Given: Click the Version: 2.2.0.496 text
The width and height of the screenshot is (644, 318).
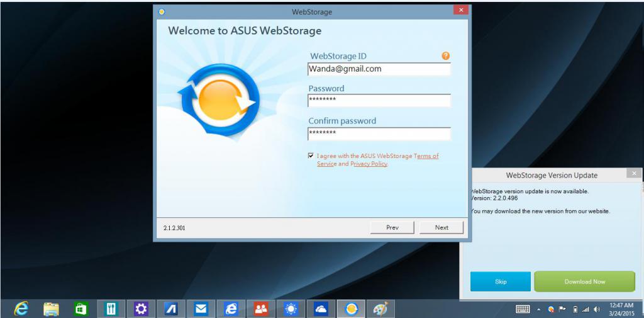Looking at the screenshot, I should tap(494, 198).
